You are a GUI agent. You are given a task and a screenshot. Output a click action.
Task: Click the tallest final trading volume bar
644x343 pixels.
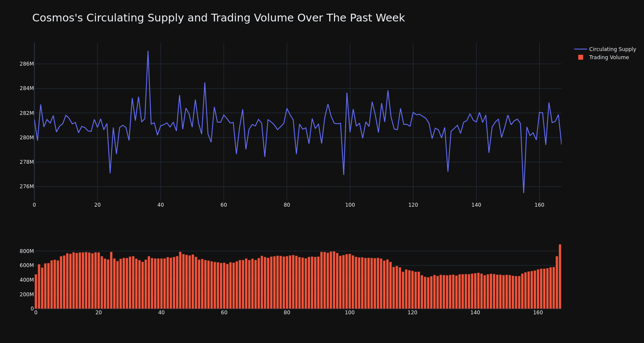pos(560,277)
